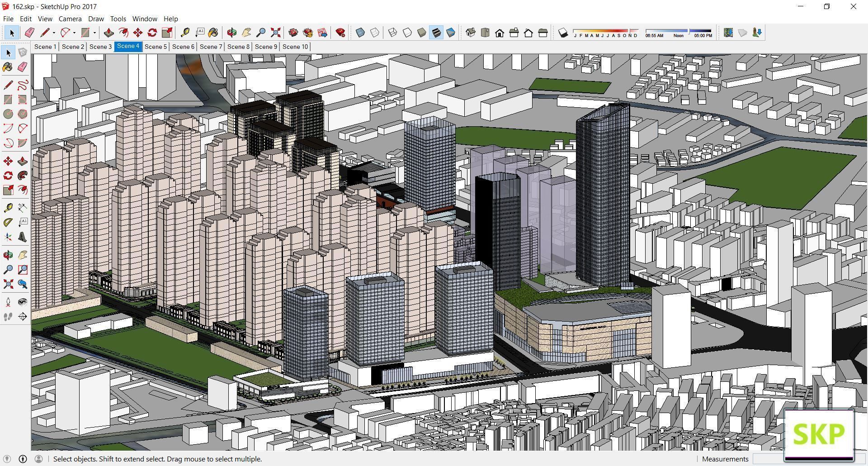868x466 pixels.
Task: Select the Section Plane tool
Action: click(23, 317)
